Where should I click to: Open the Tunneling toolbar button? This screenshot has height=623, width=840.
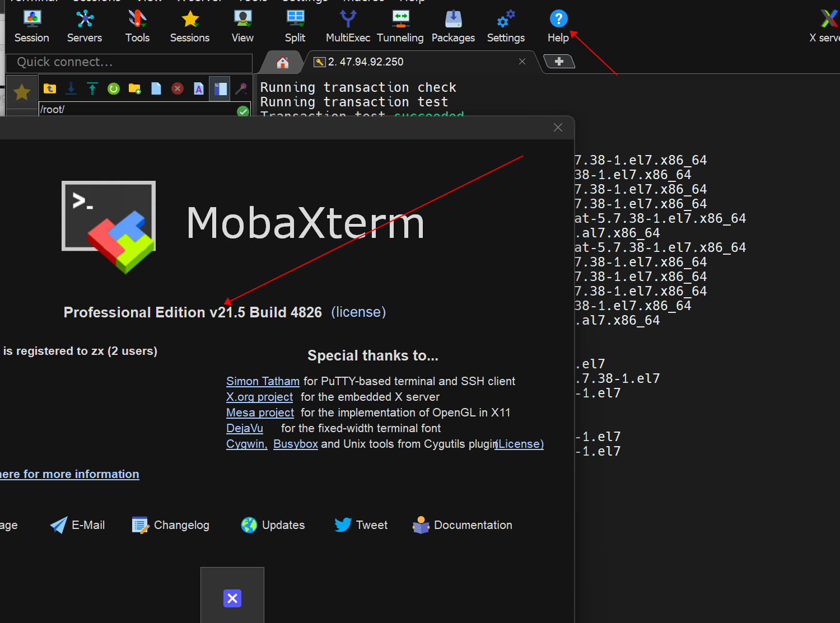400,26
